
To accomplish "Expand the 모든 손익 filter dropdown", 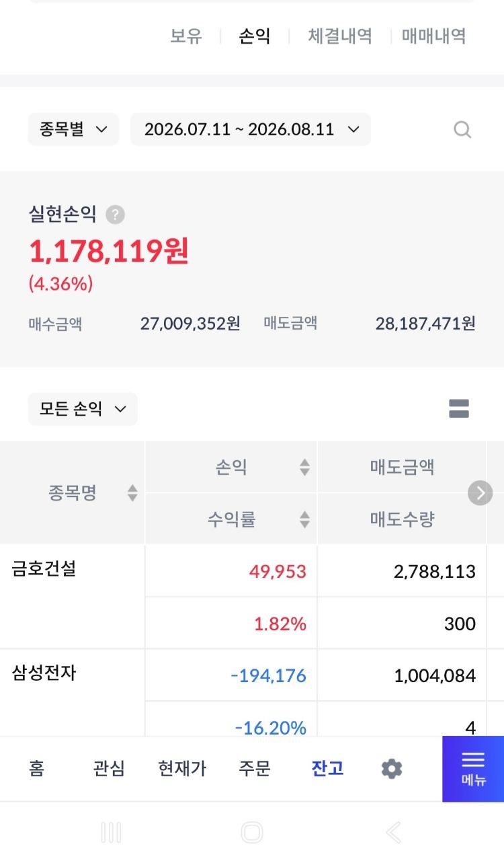I will pyautogui.click(x=83, y=408).
